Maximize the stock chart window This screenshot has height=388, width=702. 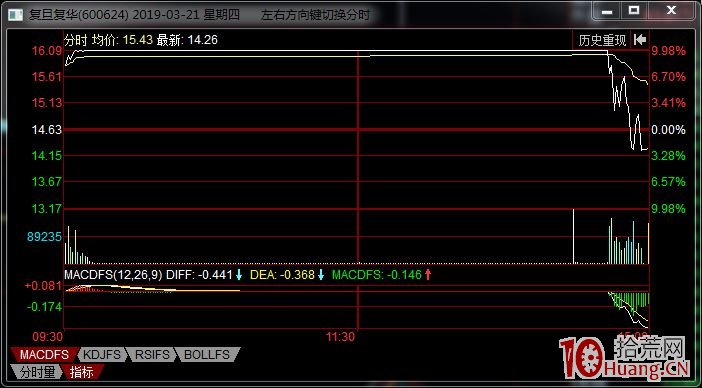tap(634, 11)
